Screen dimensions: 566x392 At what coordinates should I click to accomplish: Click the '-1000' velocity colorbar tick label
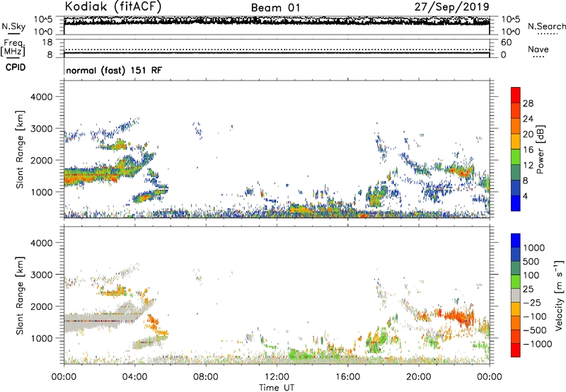[x=538, y=344]
